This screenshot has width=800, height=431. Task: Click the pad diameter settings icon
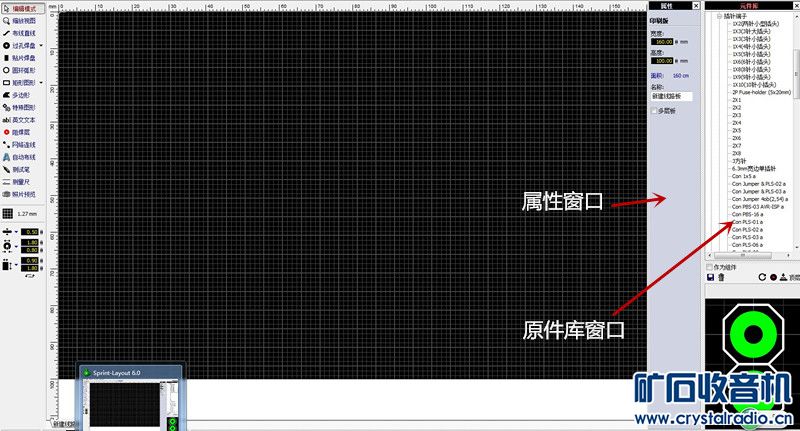coord(7,246)
